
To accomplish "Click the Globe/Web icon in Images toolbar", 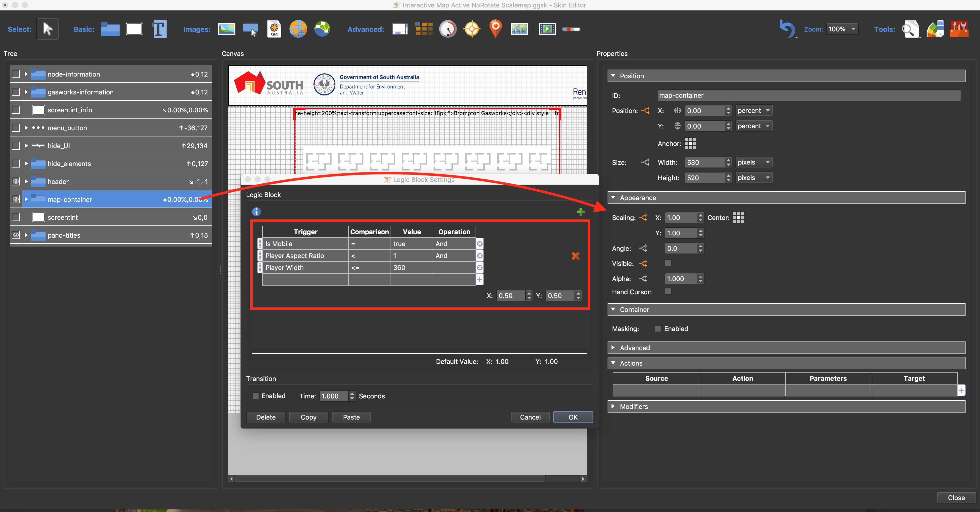I will 298,29.
